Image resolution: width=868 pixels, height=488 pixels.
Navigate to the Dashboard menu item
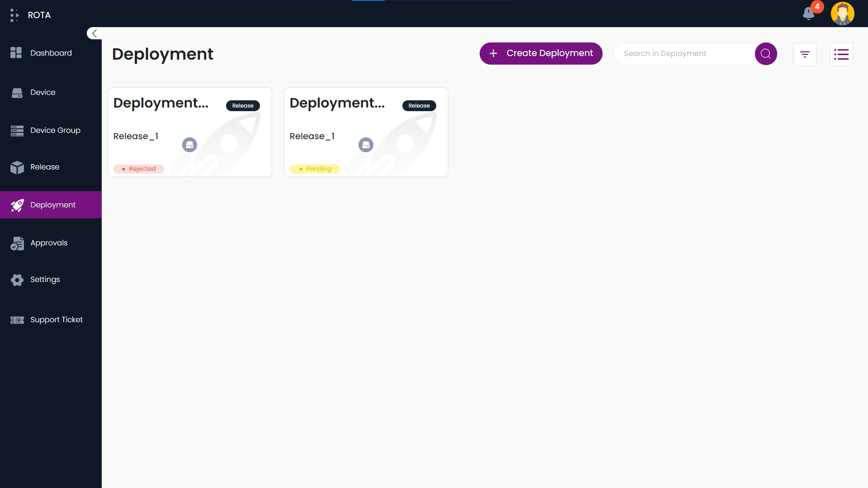pyautogui.click(x=51, y=52)
